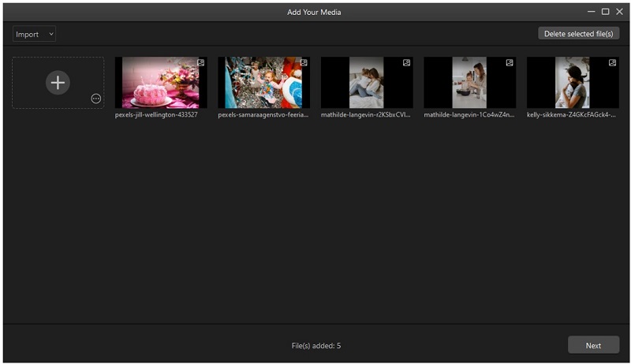Select the pink birthday cake thumbnail
631x364 pixels.
click(x=161, y=83)
